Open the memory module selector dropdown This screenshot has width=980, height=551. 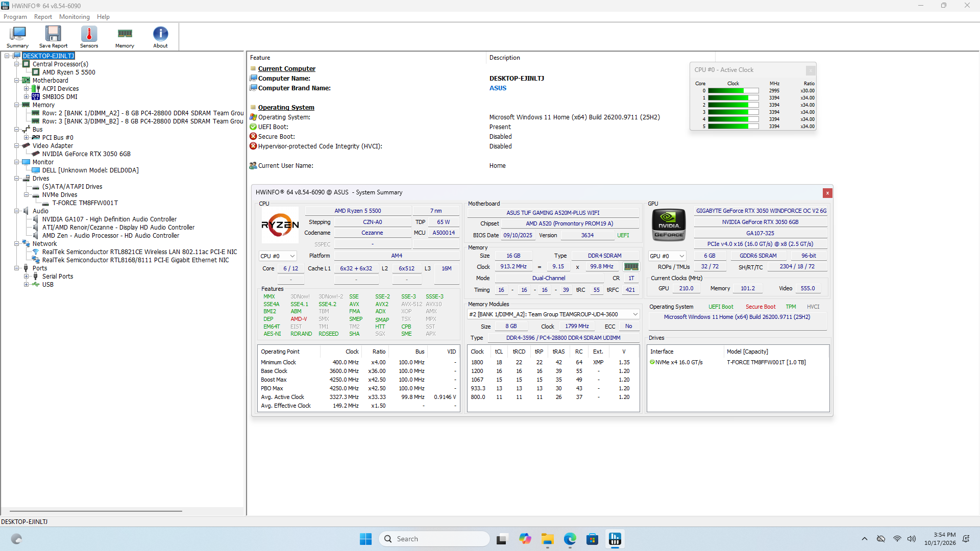553,314
